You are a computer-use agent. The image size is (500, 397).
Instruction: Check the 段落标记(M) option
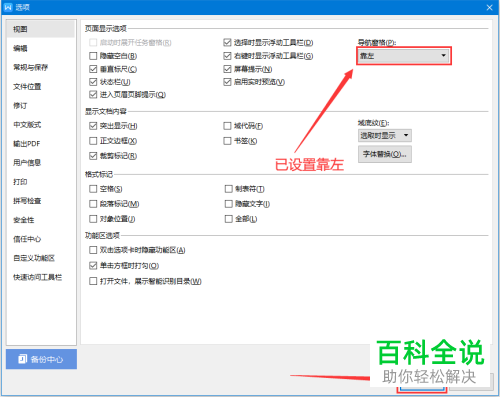click(93, 204)
